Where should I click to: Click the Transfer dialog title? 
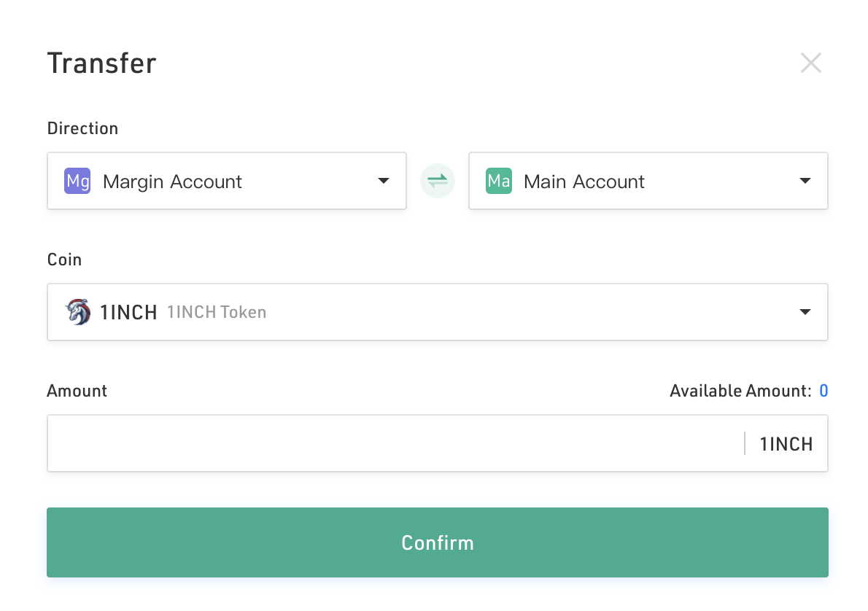[102, 63]
